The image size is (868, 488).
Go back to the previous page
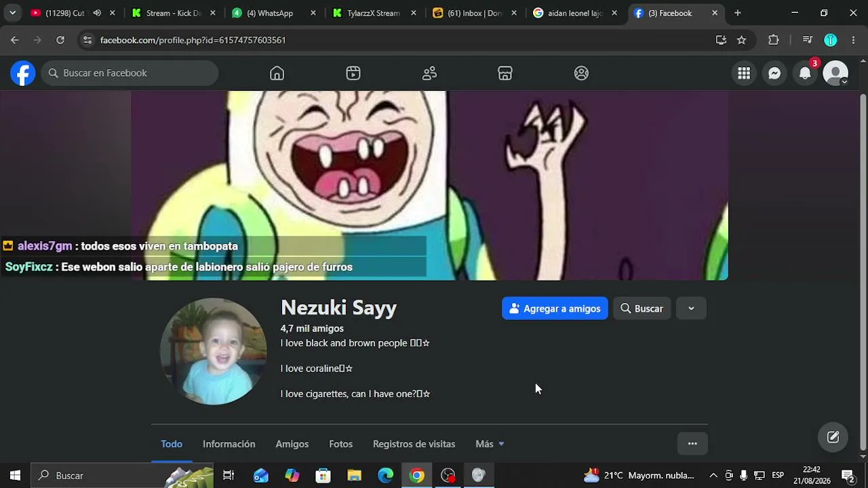(15, 40)
